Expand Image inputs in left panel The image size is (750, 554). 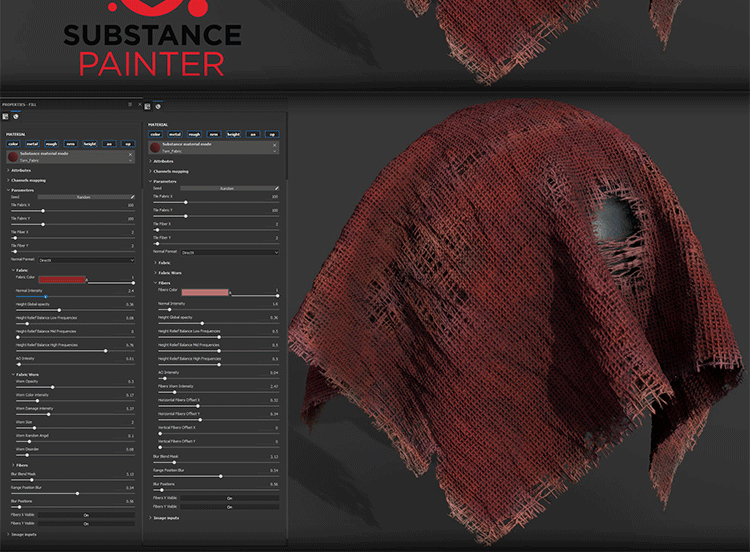click(22, 534)
